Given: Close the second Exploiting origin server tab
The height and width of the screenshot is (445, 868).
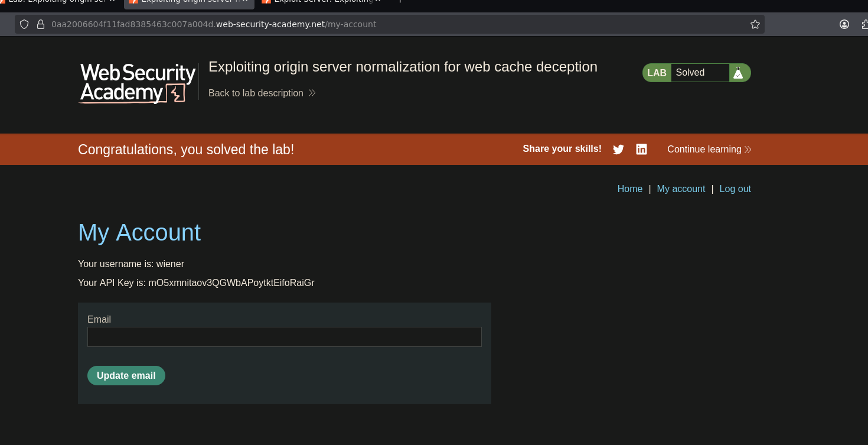Looking at the screenshot, I should coord(245,1).
